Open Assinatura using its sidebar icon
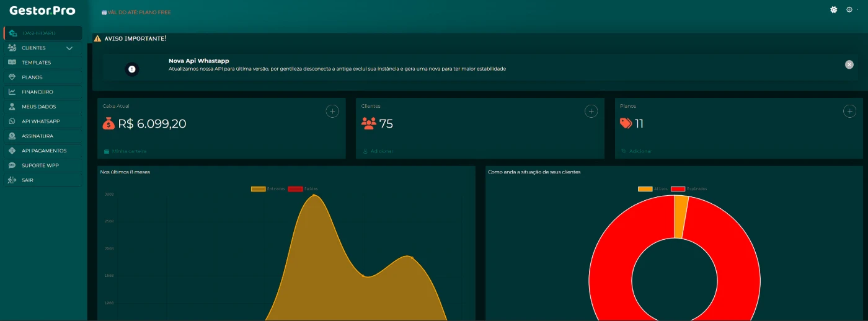868x321 pixels. pos(12,136)
